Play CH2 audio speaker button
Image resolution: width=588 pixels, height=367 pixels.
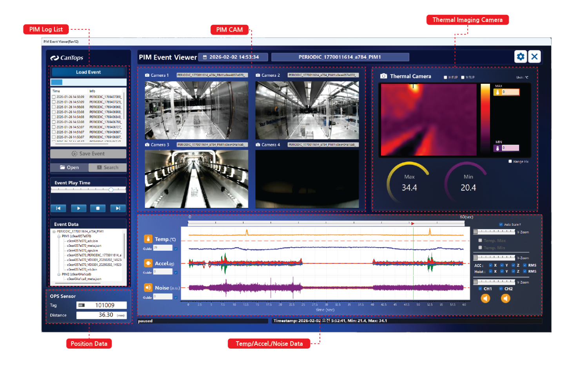(506, 298)
